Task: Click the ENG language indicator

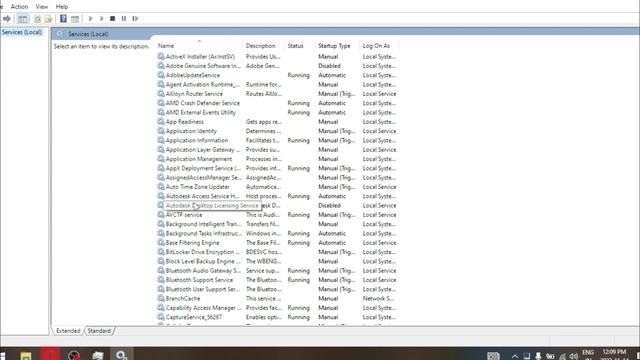Action: (588, 352)
